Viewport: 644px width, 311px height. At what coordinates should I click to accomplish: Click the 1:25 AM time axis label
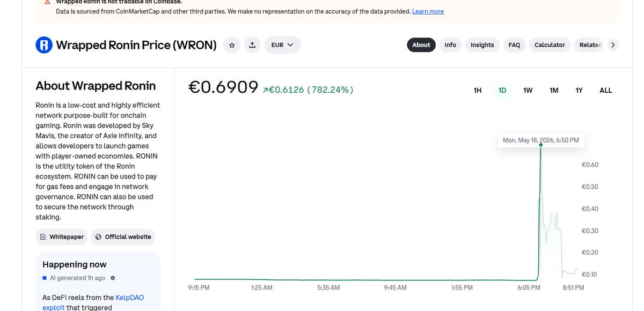pos(262,288)
